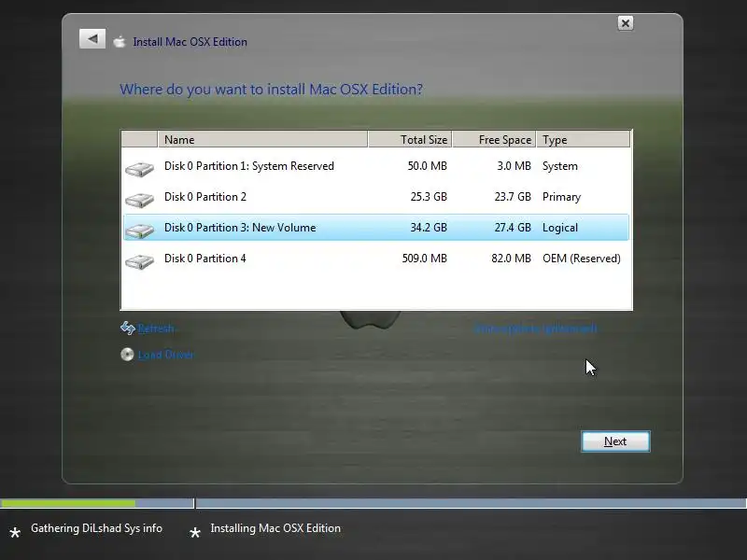The height and width of the screenshot is (560, 747).
Task: Click the Apple logo in the title
Action: (x=120, y=42)
